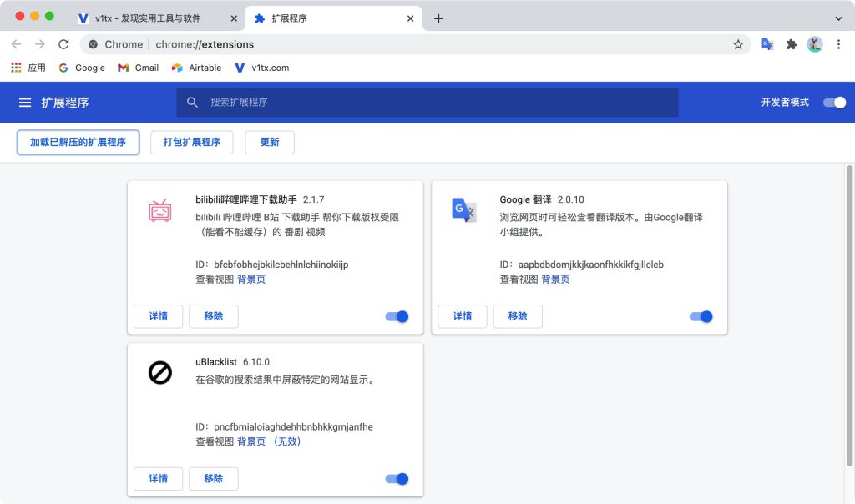Focus the 搜索扩展程序 search field
The image size is (855, 504).
427,103
